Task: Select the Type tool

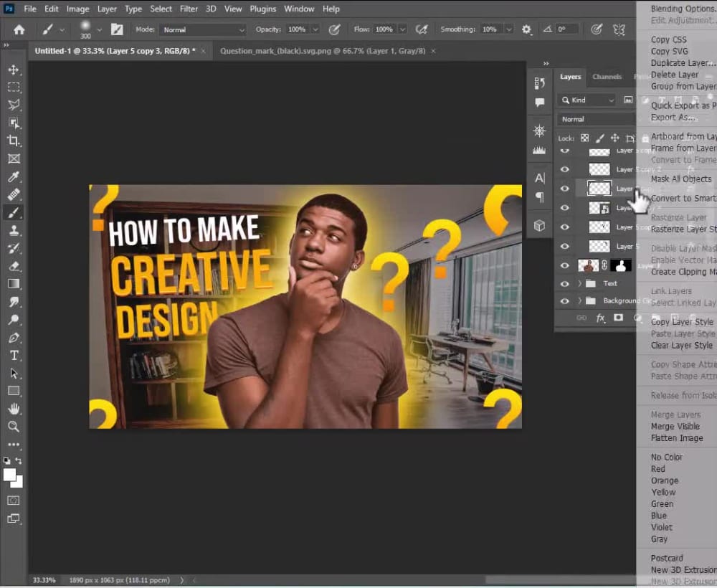Action: click(x=14, y=355)
